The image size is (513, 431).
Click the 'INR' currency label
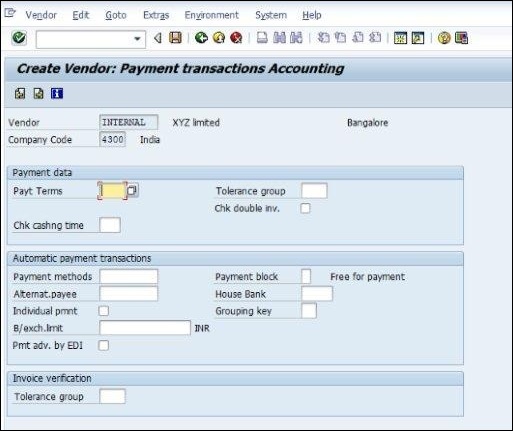pyautogui.click(x=202, y=328)
